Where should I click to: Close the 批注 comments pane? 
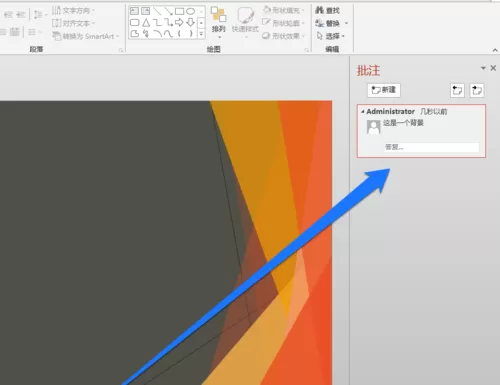493,68
